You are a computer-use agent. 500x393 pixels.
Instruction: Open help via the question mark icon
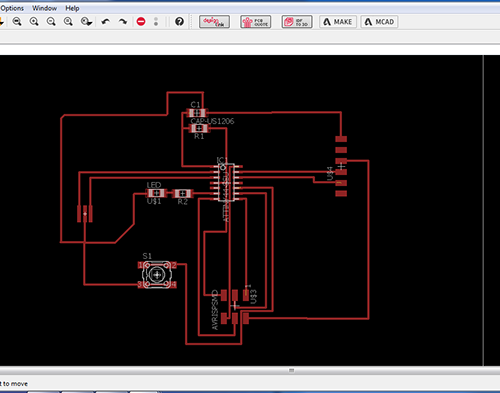click(x=179, y=22)
